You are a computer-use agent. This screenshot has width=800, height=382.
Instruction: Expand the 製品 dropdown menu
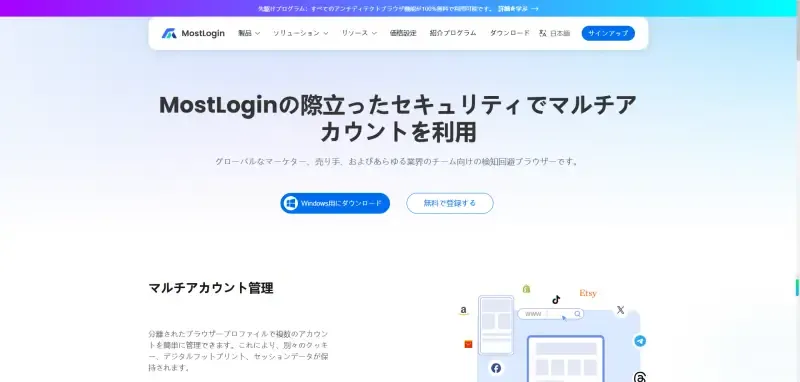click(x=249, y=33)
